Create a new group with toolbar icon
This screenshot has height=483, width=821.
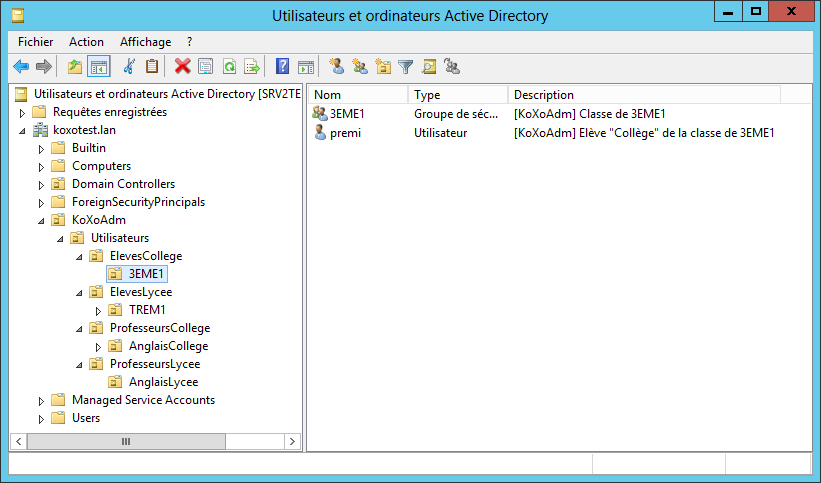360,67
